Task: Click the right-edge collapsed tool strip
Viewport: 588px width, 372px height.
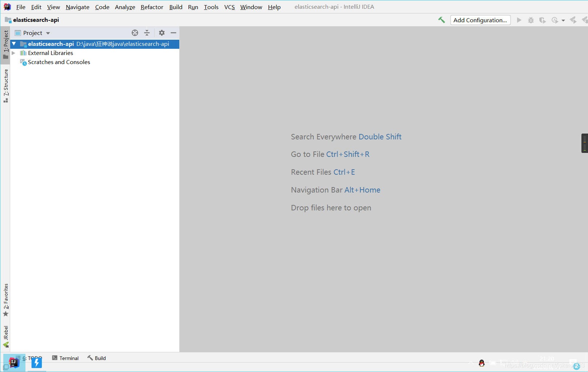Action: (585, 143)
